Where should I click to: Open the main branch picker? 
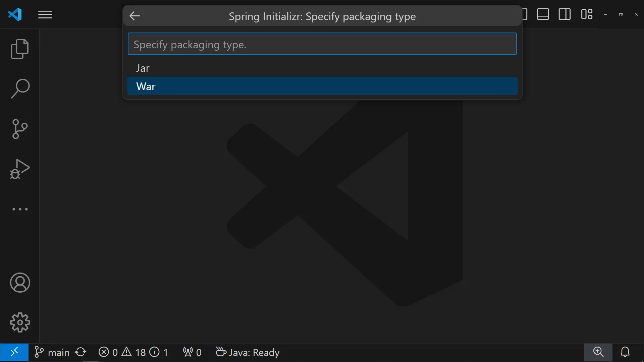point(52,352)
